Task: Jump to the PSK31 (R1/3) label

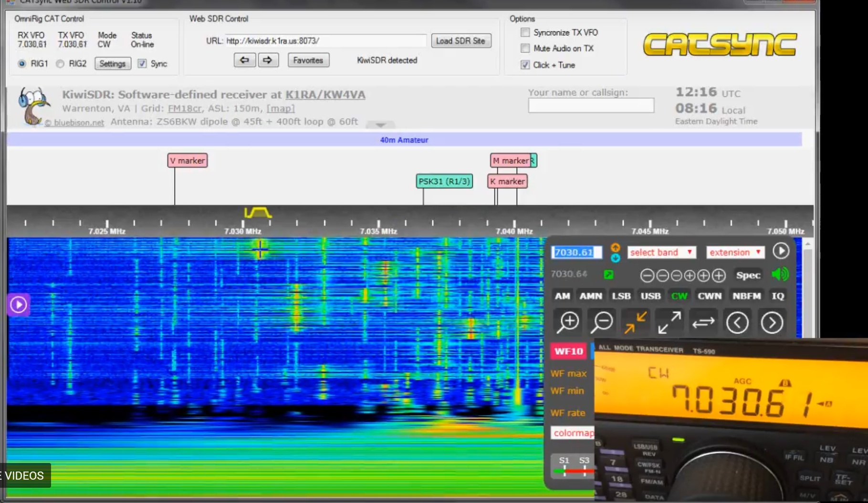Action: point(444,181)
